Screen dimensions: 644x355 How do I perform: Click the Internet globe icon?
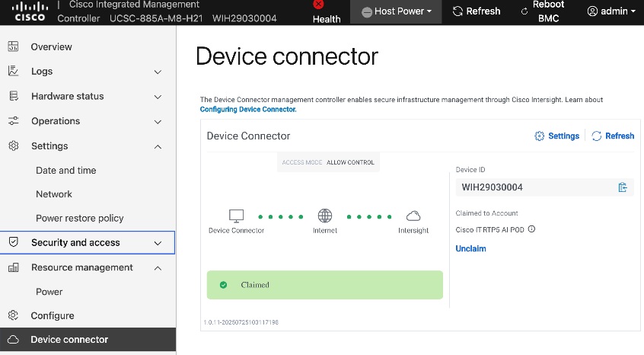point(325,216)
